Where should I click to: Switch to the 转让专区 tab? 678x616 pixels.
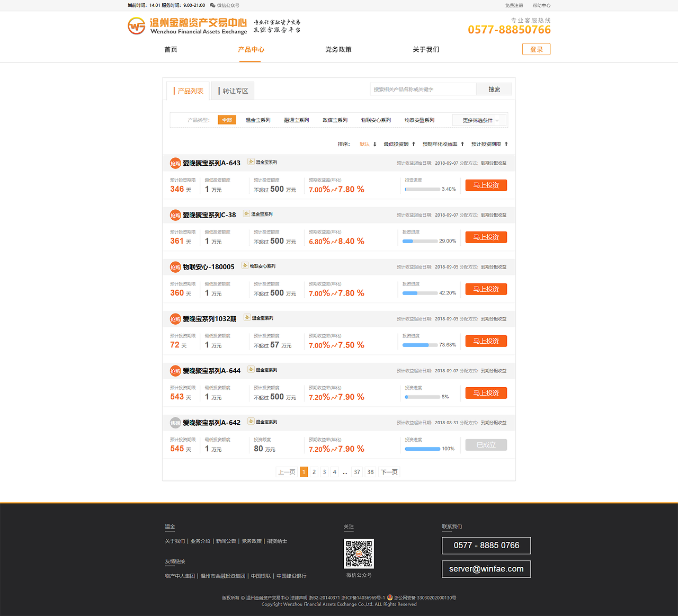(x=233, y=91)
